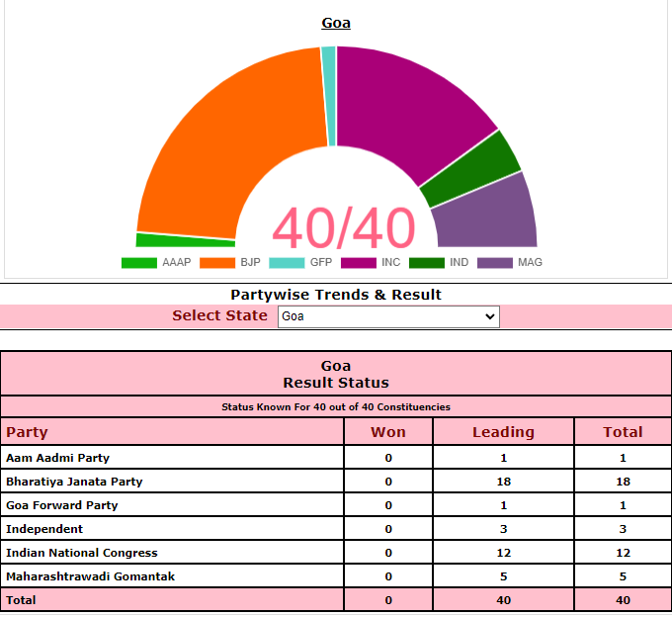Screen dimensions: 672x617
Task: Click the Select State label
Action: [x=219, y=315]
